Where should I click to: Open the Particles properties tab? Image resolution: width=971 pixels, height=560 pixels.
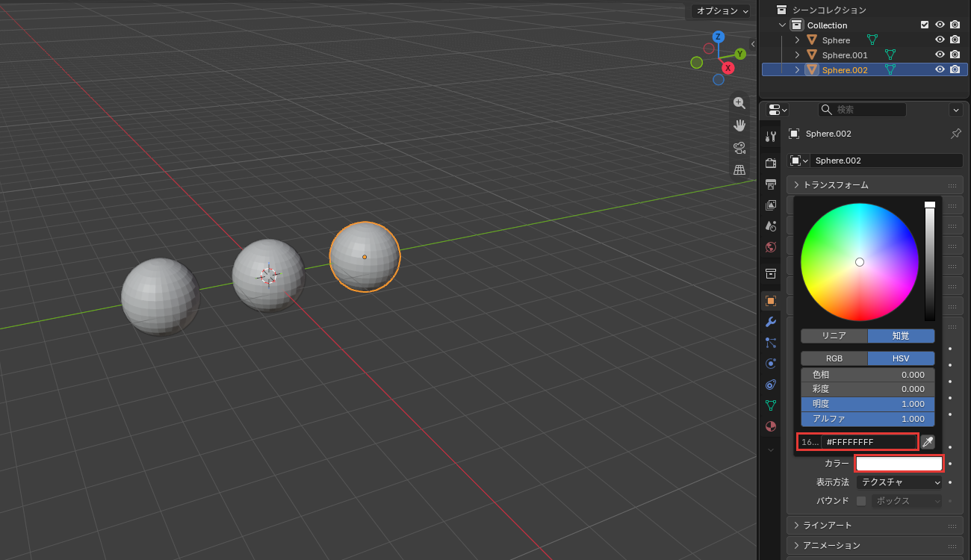point(771,343)
